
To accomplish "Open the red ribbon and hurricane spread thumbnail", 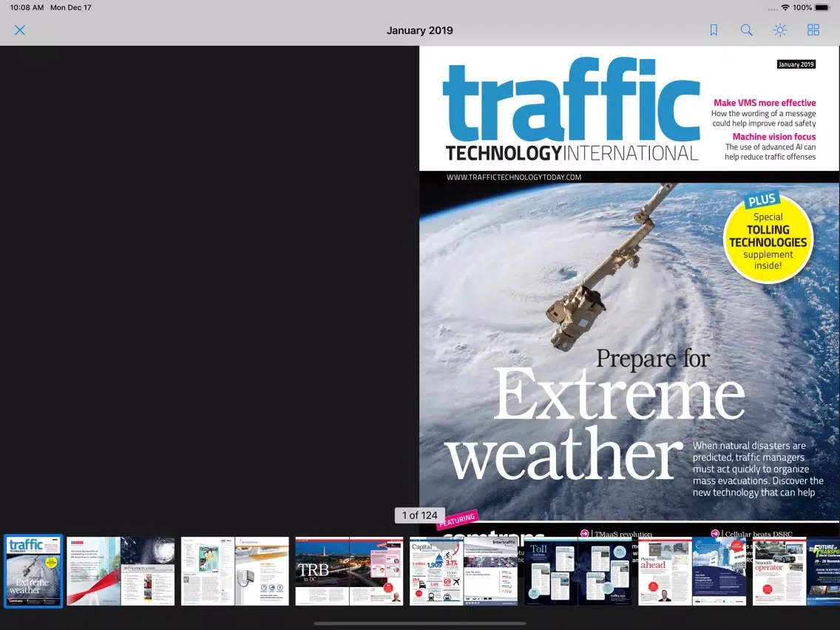I will point(121,571).
